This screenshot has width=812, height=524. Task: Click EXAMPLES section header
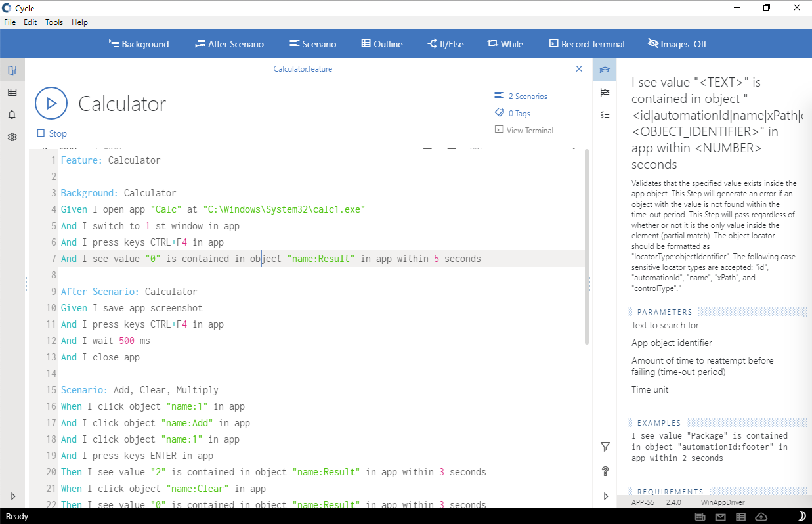[x=659, y=423]
